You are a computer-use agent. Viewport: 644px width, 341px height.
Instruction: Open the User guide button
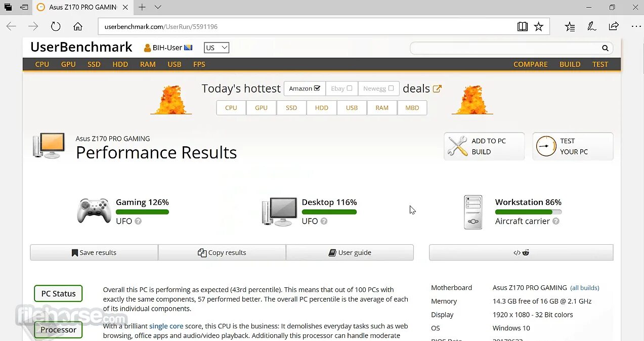tap(350, 252)
